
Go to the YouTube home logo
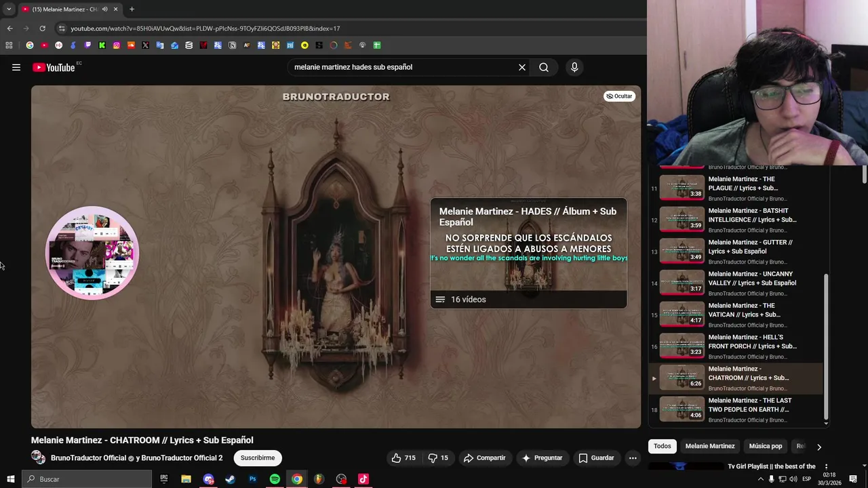tap(54, 67)
